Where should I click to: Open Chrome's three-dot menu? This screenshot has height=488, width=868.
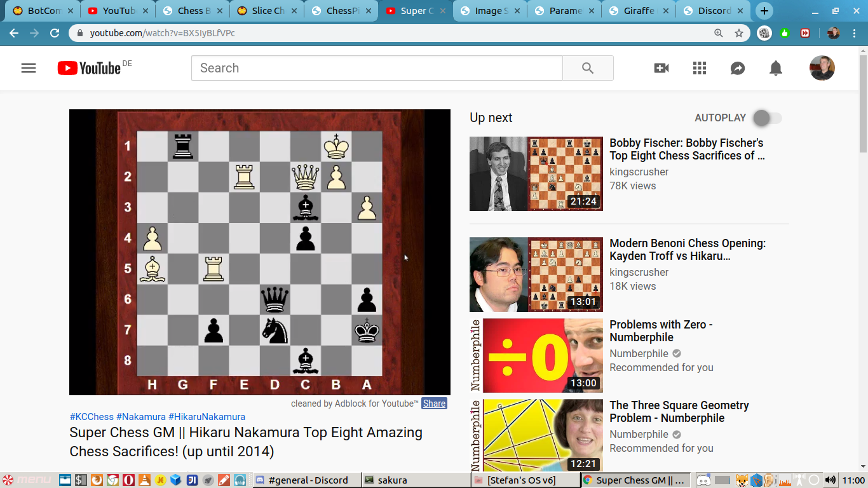pyautogui.click(x=855, y=33)
